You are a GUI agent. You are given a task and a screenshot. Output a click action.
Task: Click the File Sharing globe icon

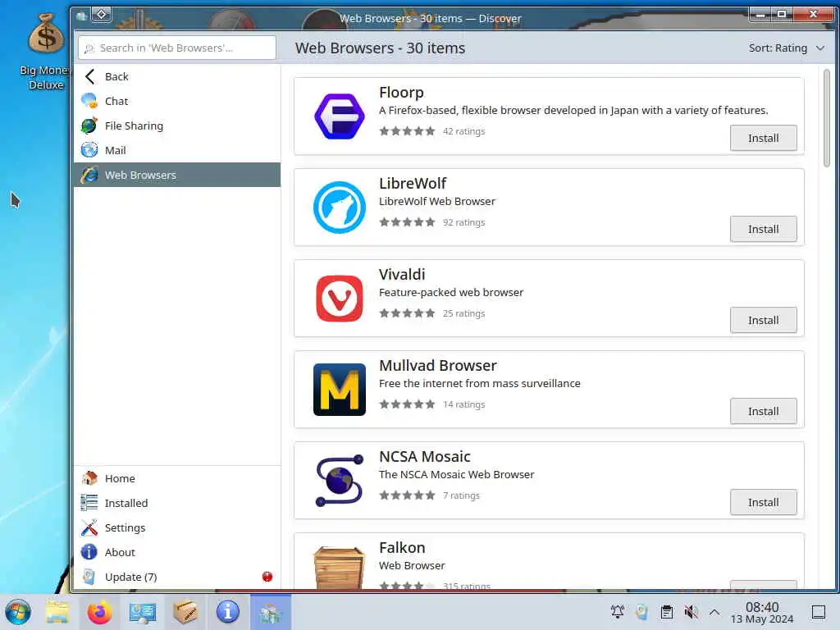pyautogui.click(x=89, y=126)
